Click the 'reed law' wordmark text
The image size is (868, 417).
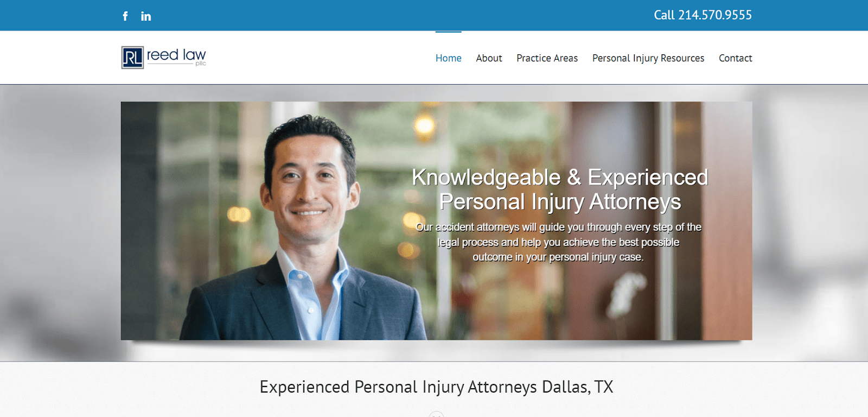176,55
